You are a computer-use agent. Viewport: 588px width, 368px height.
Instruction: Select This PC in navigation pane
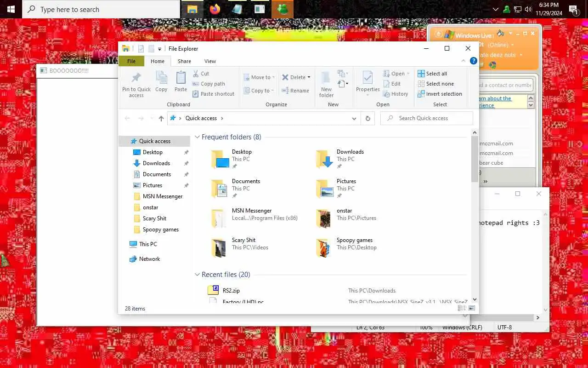(148, 244)
